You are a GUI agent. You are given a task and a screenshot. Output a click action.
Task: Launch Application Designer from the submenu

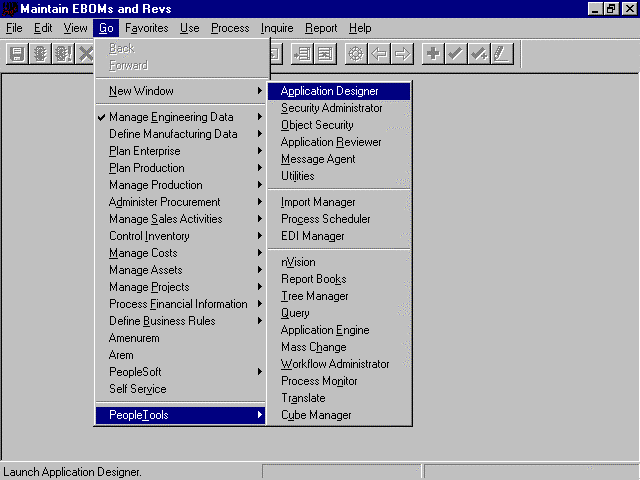click(339, 91)
